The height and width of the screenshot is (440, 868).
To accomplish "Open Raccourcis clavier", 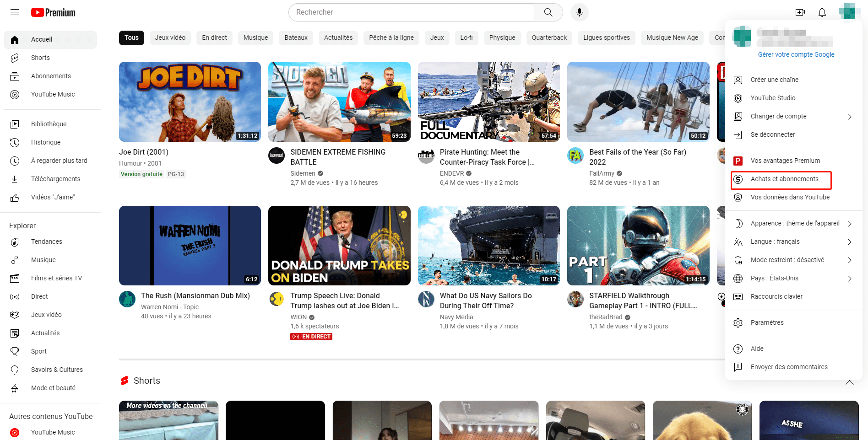I will pos(794,296).
